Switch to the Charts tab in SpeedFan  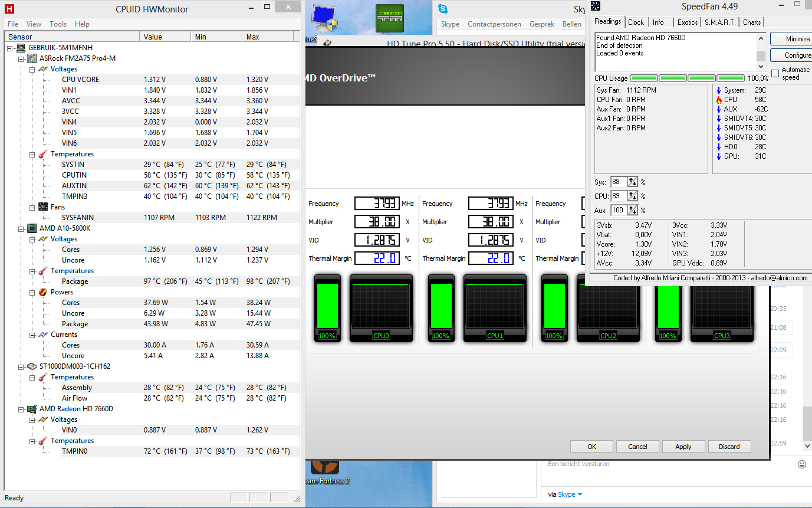[752, 22]
